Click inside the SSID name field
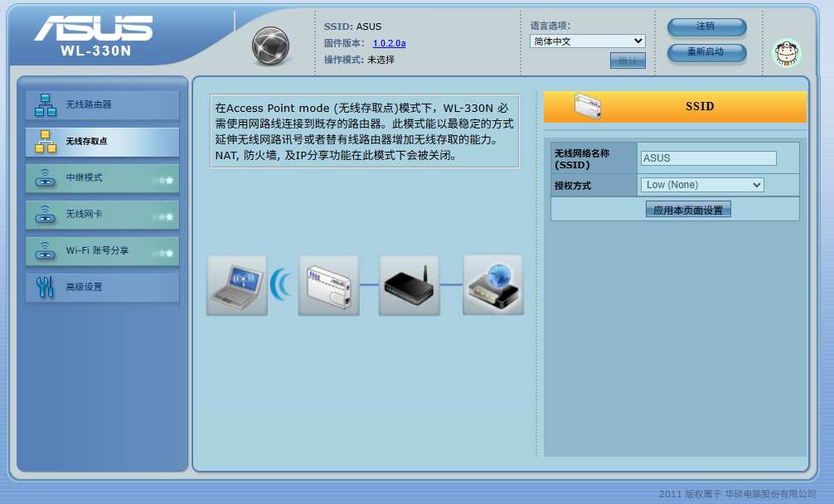Viewport: 834px width, 504px height. click(x=706, y=157)
